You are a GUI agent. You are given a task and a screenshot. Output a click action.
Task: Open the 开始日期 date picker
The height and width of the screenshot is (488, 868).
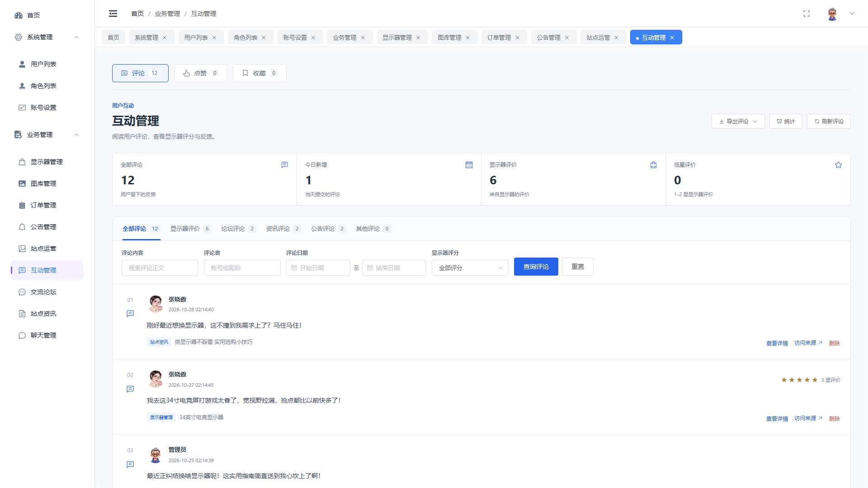[x=318, y=268]
